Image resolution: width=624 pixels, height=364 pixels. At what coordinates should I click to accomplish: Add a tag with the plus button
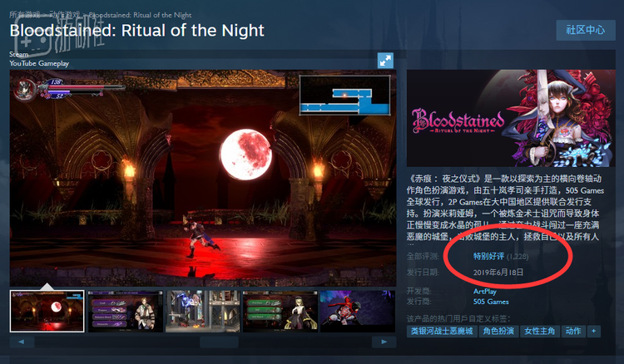click(593, 331)
